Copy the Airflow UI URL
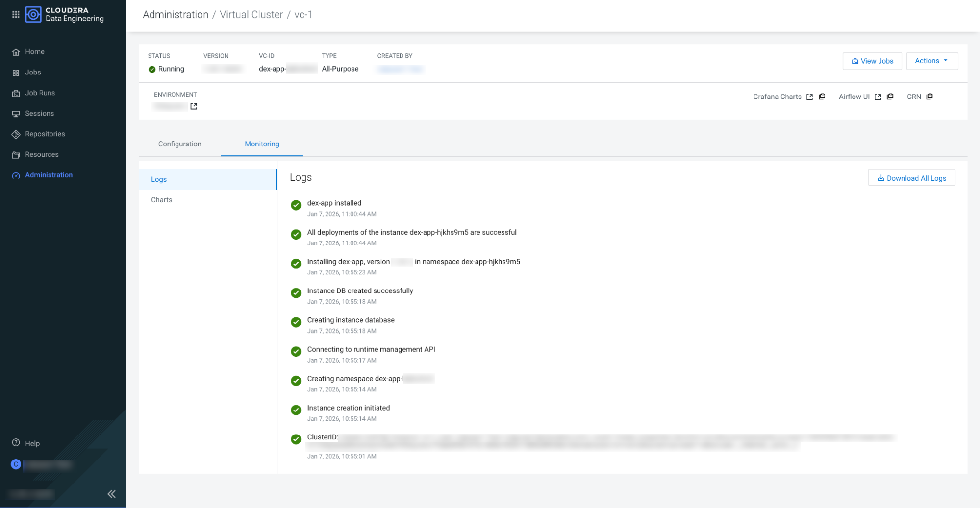The width and height of the screenshot is (980, 508). pyautogui.click(x=890, y=97)
